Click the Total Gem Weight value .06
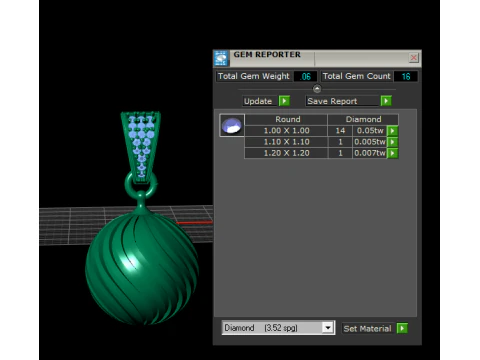This screenshot has height=360, width=480. coord(305,76)
